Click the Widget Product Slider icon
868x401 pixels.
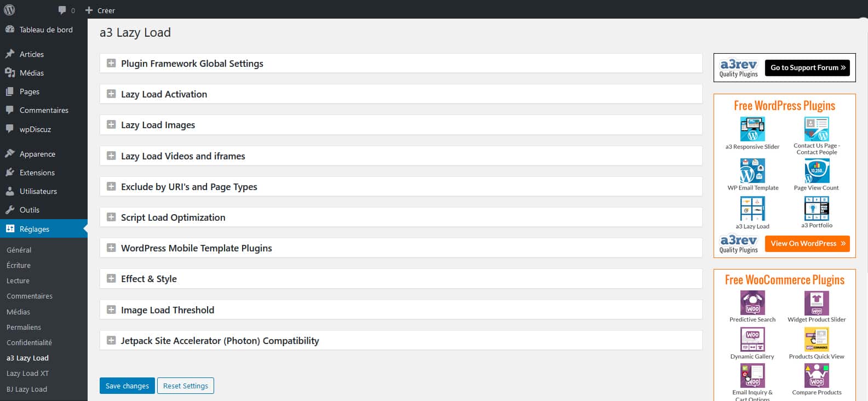817,302
